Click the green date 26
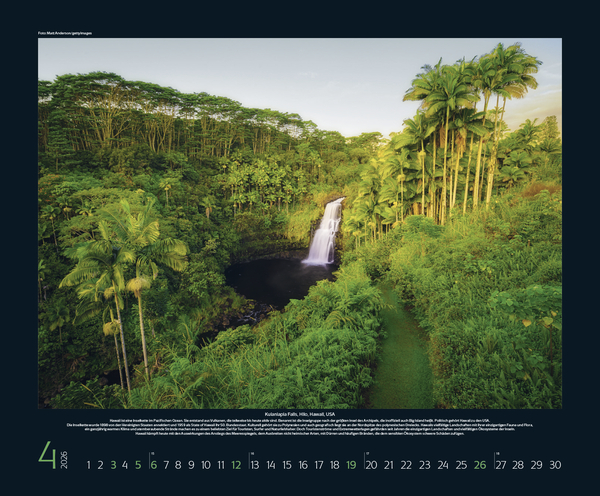Viewport: 600px width, 496px height. pyautogui.click(x=480, y=465)
